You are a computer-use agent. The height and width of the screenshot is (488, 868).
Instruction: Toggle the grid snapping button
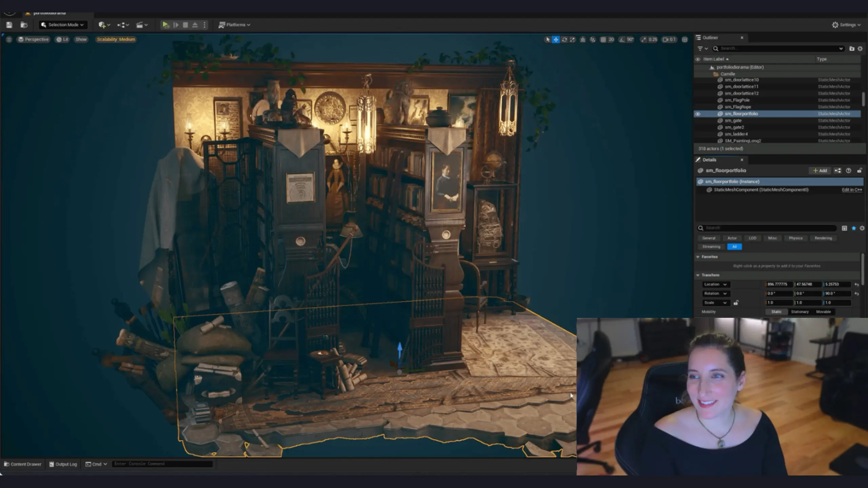pyautogui.click(x=603, y=40)
